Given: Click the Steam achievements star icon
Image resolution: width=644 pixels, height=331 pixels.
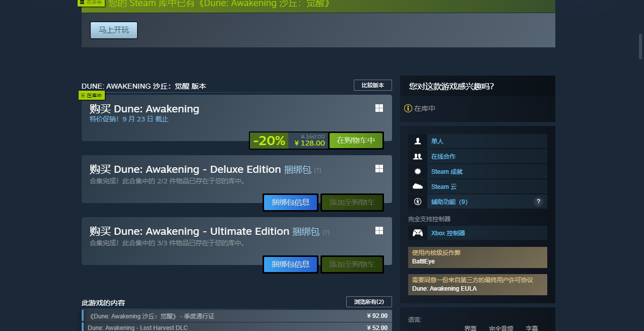Looking at the screenshot, I should point(417,171).
